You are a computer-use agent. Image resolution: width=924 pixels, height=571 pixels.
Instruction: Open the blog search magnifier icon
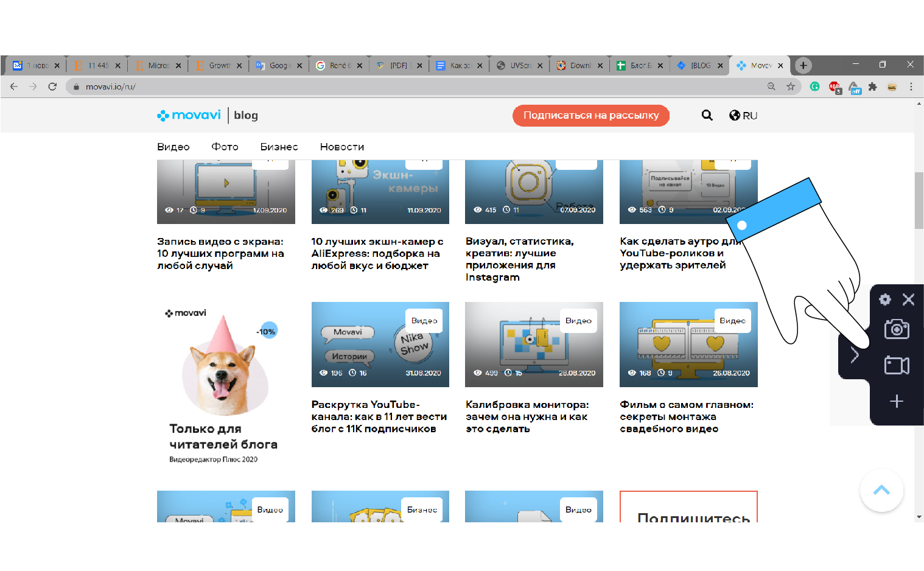pos(707,115)
